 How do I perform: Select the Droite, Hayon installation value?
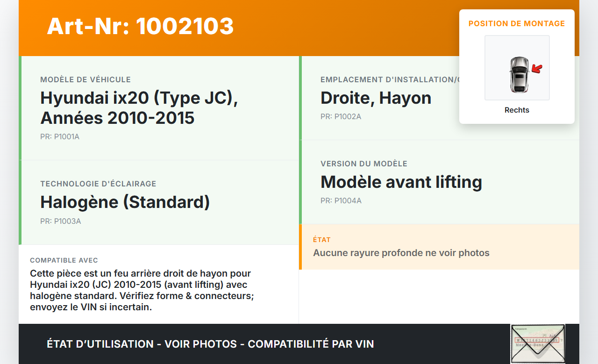coord(376,98)
